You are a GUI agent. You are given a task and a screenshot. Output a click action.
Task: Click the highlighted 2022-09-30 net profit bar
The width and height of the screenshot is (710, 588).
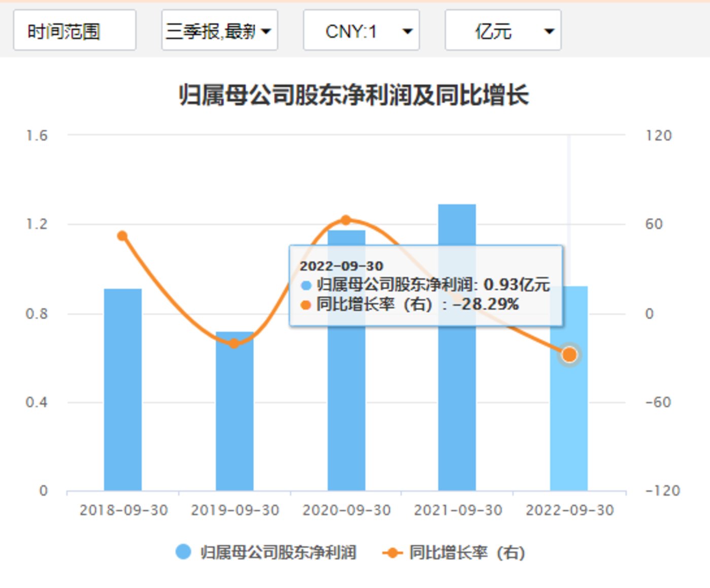[x=569, y=388]
